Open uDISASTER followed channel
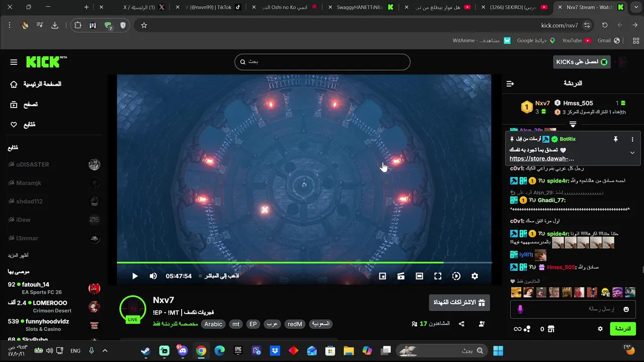The image size is (644, 362). (x=54, y=164)
